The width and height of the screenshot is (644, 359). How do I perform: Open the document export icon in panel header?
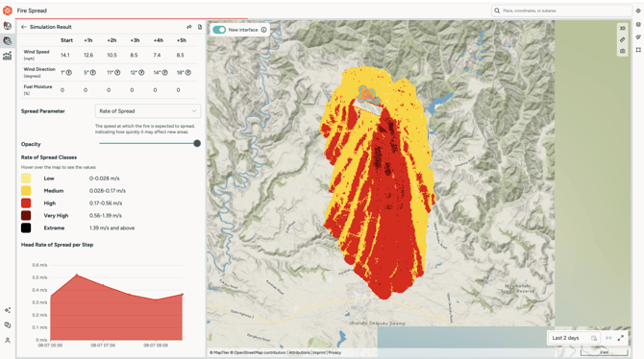click(200, 27)
